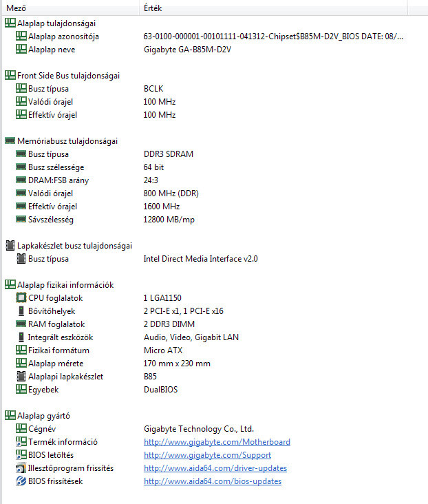Select the Gigabyte Technology Co., Ltd. value
428x504 pixels.
tap(199, 429)
